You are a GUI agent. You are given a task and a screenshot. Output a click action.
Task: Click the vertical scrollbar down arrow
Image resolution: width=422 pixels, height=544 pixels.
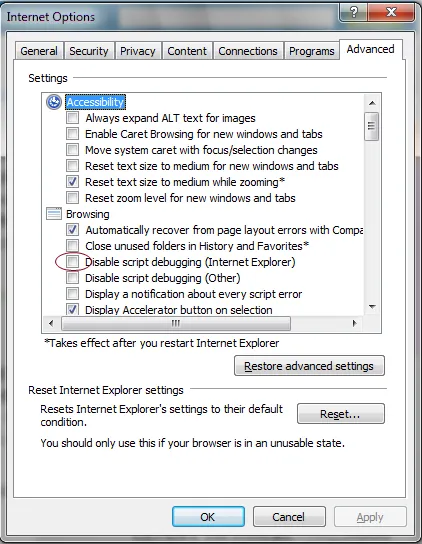372,307
